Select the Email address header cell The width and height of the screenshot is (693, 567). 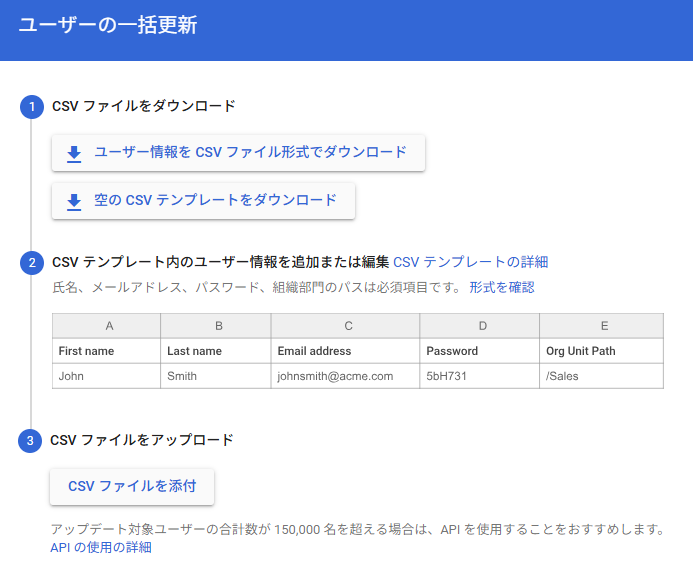(345, 351)
